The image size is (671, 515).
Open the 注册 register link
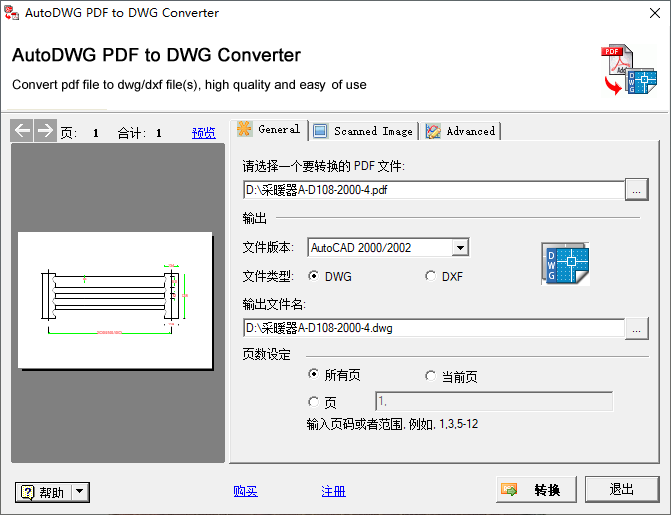333,491
